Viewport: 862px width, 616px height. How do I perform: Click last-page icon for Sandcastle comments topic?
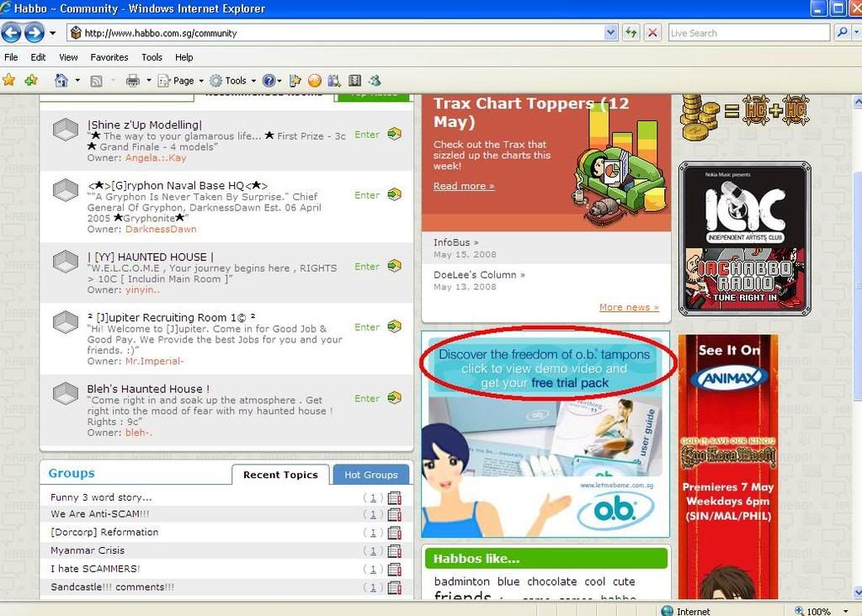click(x=394, y=587)
